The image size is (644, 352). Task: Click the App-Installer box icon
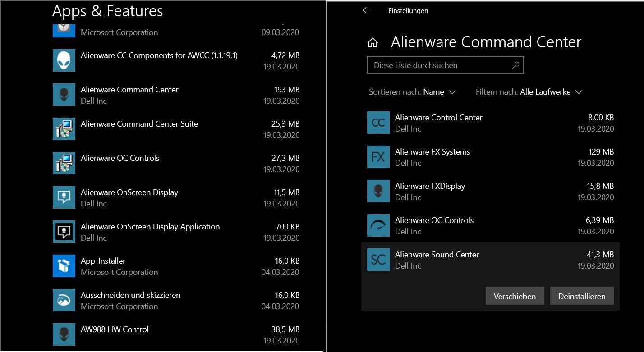coord(64,266)
